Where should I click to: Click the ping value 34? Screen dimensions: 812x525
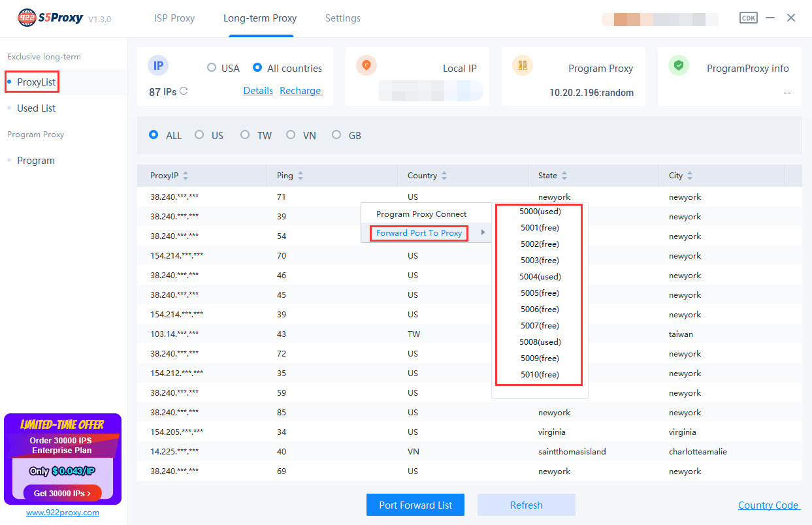click(282, 432)
